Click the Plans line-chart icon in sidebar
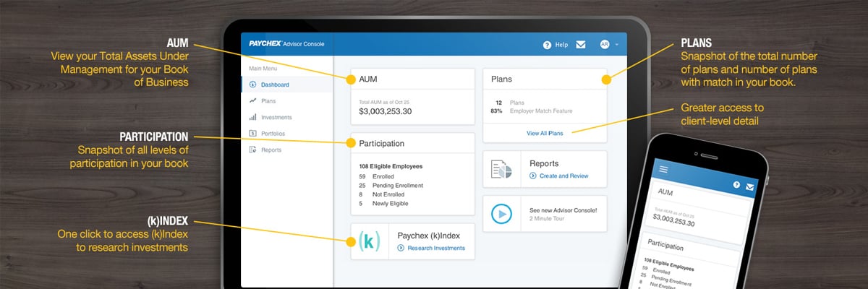 (x=252, y=101)
